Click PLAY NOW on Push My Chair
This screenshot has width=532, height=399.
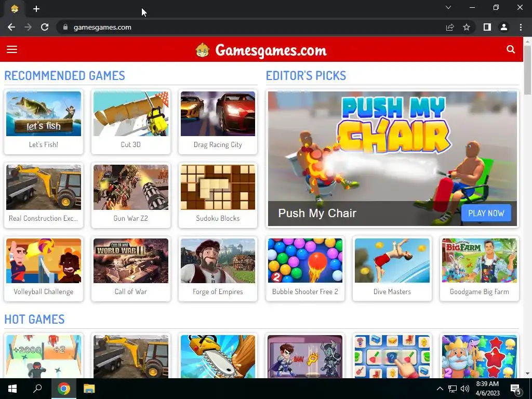486,213
